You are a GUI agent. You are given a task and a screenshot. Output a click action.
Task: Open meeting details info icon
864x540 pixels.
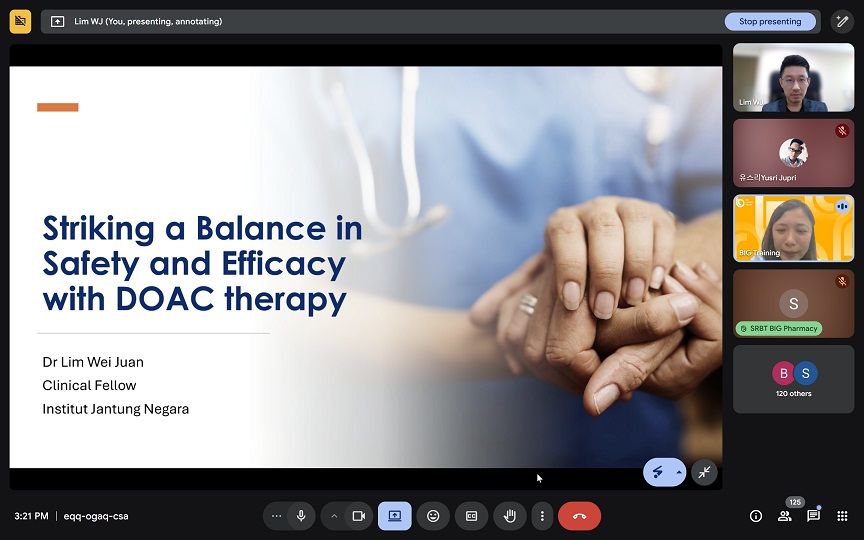pyautogui.click(x=756, y=516)
